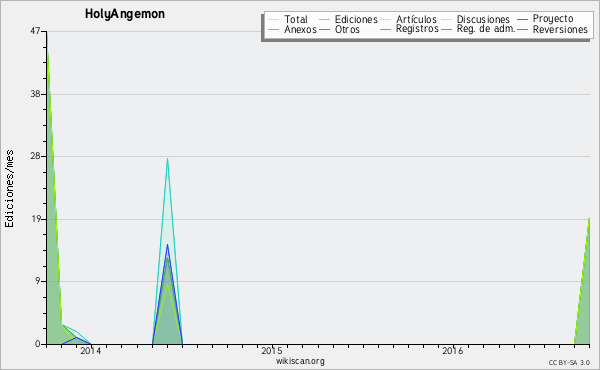Open the wikiscan.org link
Image resolution: width=600 pixels, height=370 pixels.
click(x=300, y=361)
